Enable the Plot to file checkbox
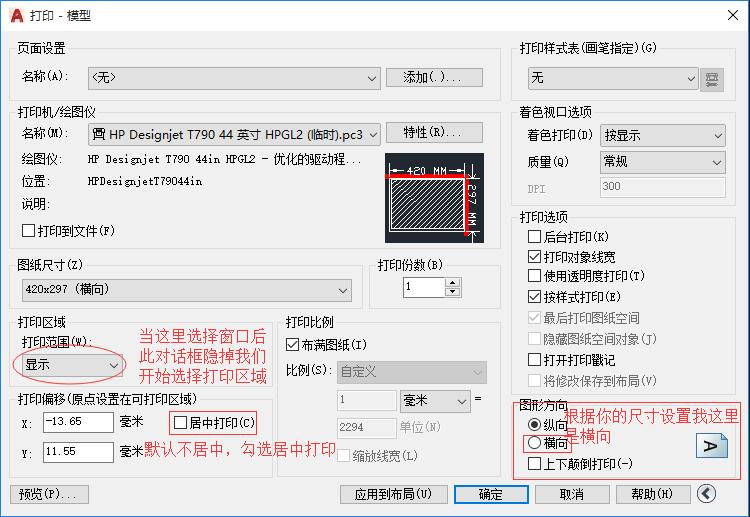The width and height of the screenshot is (750, 517). (28, 231)
